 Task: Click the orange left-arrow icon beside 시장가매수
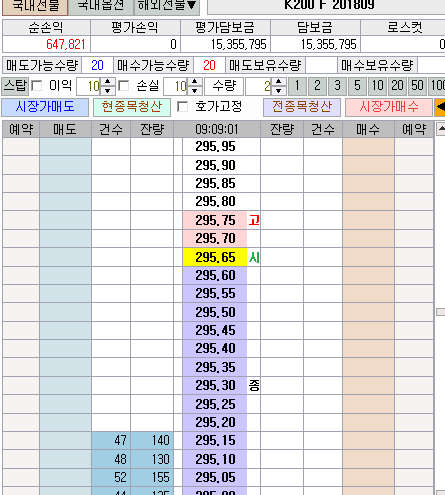440,107
